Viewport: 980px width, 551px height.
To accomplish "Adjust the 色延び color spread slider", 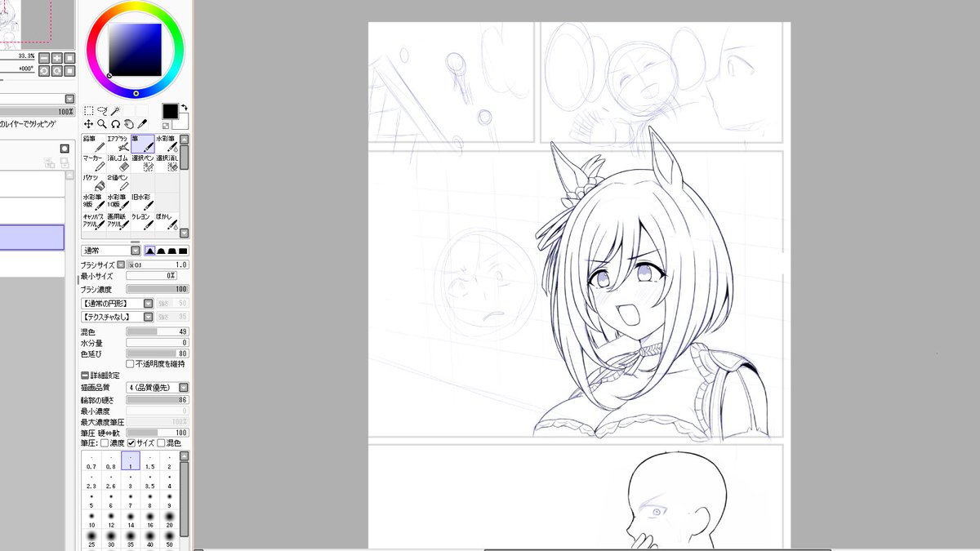I will [158, 353].
